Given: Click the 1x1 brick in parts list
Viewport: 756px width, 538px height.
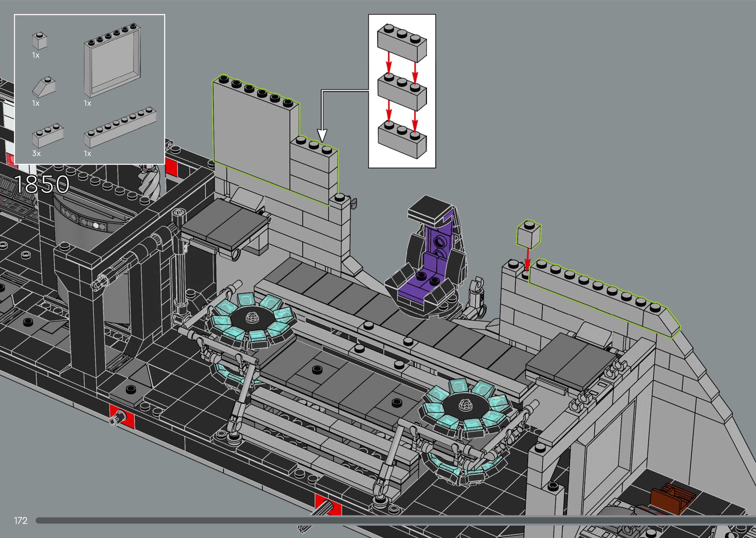Looking at the screenshot, I should tap(39, 41).
